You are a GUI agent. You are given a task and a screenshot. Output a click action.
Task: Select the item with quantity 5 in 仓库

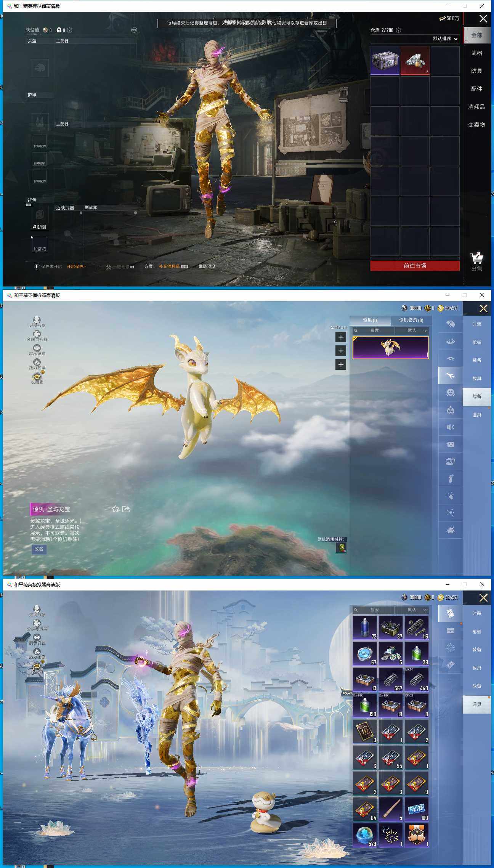point(415,61)
